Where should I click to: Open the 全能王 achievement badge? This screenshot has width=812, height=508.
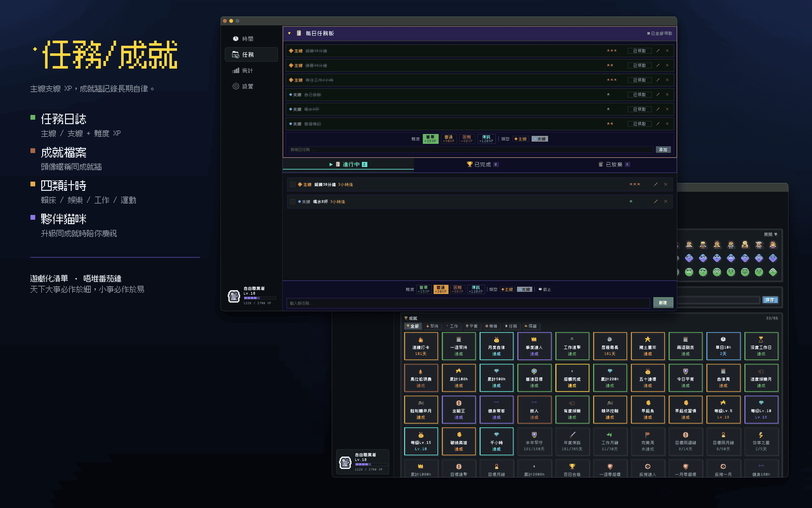point(459,410)
